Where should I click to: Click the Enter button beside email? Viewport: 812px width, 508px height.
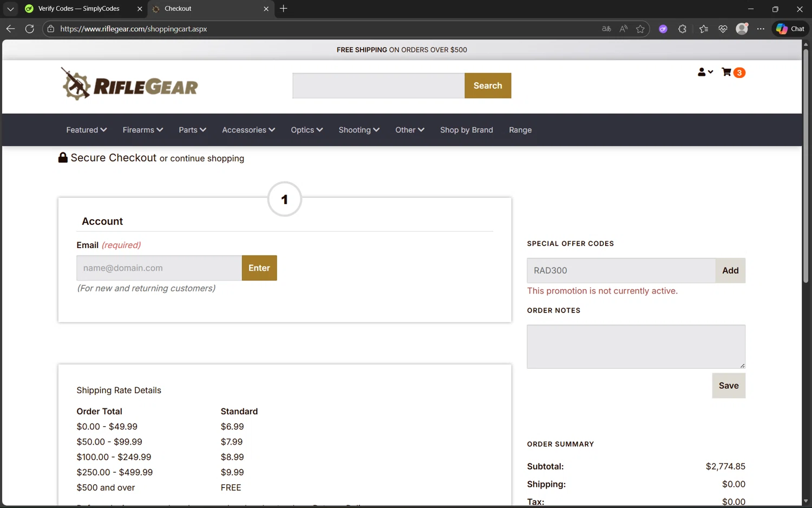[259, 268]
